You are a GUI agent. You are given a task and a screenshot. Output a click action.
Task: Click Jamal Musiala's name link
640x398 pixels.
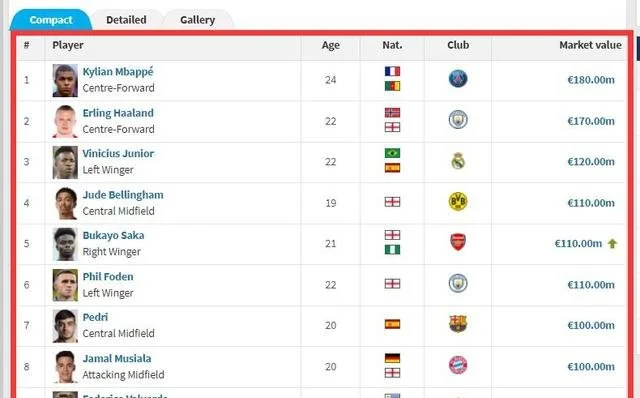pos(117,358)
